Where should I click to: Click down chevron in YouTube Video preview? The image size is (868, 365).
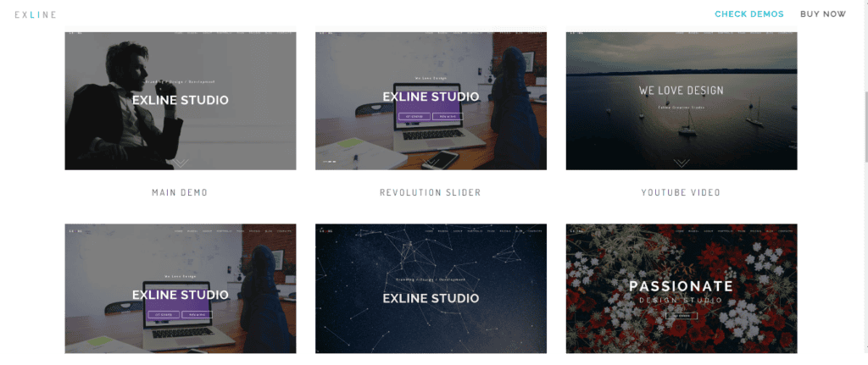click(x=682, y=162)
